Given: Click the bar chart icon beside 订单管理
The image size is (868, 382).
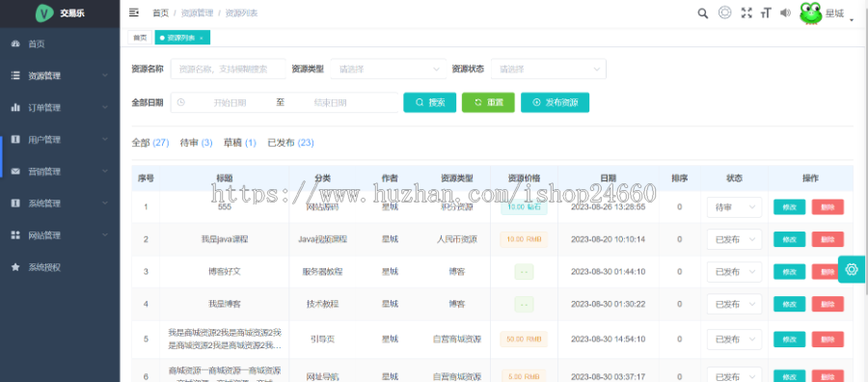Looking at the screenshot, I should point(15,107).
